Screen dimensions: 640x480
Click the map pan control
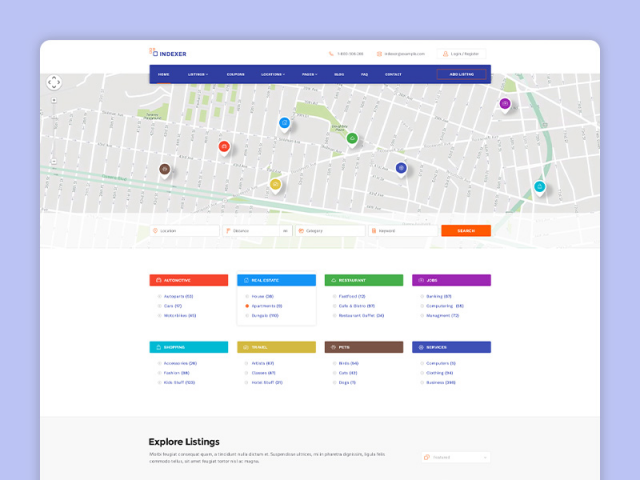pyautogui.click(x=54, y=82)
